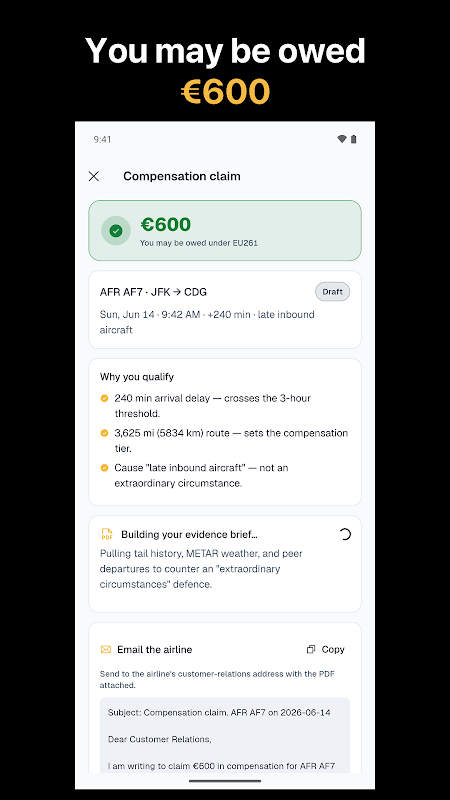Copy the email text

[326, 649]
